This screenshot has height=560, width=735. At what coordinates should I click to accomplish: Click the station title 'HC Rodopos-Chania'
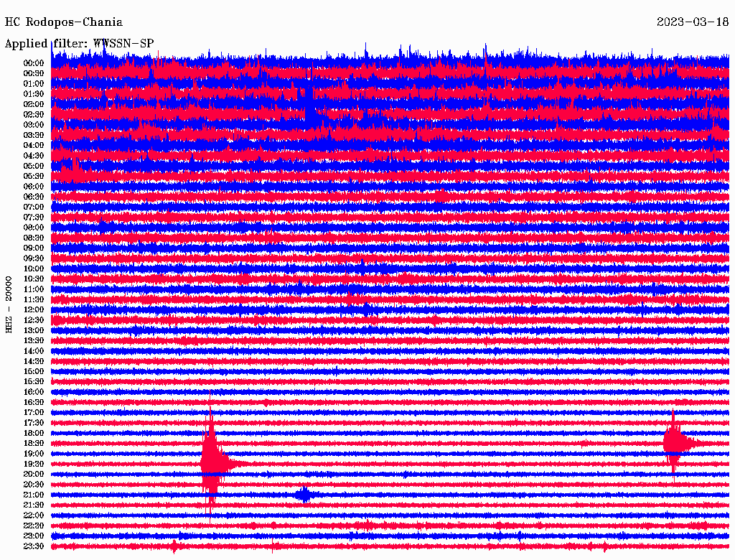click(x=64, y=22)
